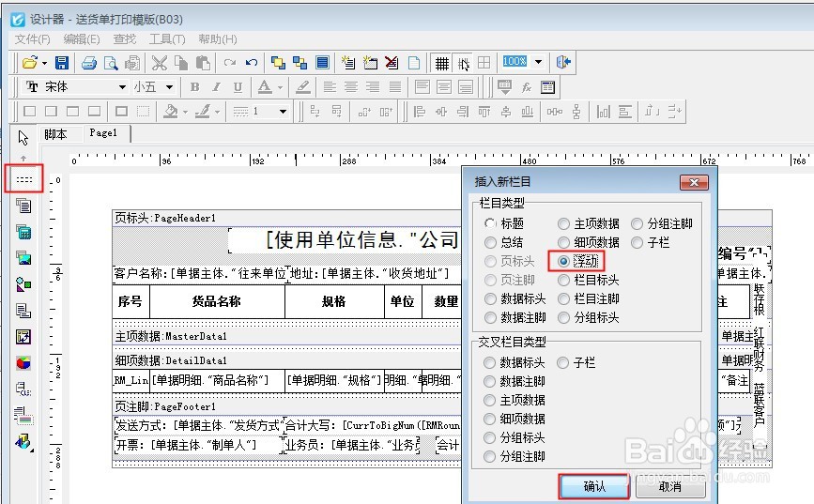The image size is (814, 504).
Task: Select the 主项数据 band type radio
Action: pyautogui.click(x=563, y=223)
